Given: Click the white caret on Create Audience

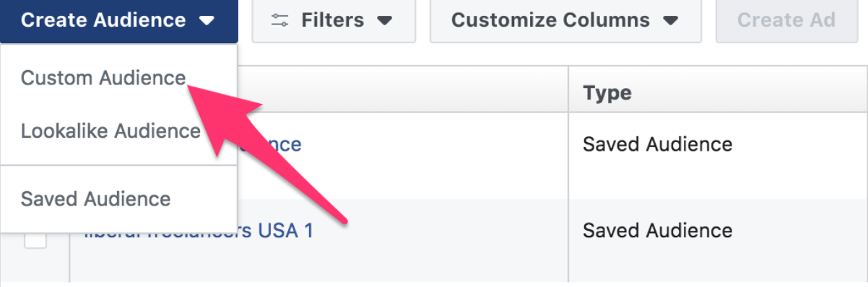Looking at the screenshot, I should pyautogui.click(x=207, y=20).
